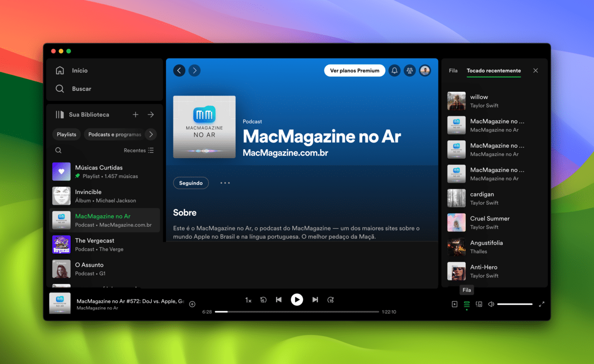Open The Vergecast podcast

click(105, 244)
